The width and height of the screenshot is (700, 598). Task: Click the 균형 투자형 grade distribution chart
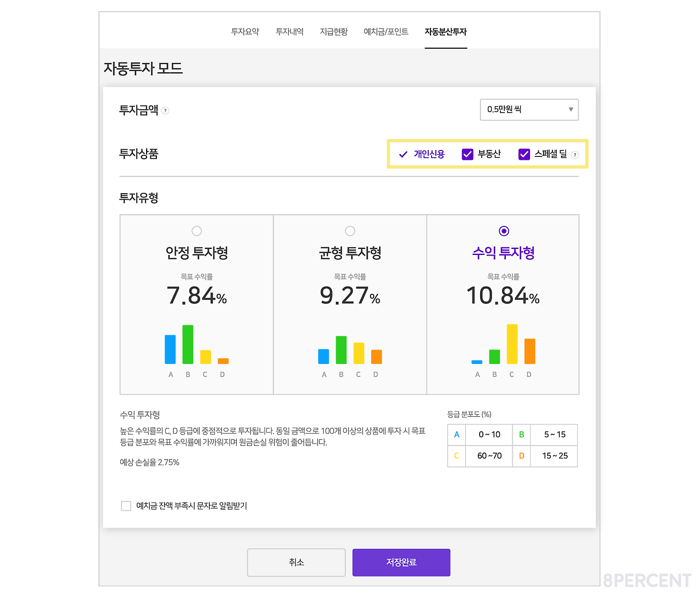click(x=350, y=356)
